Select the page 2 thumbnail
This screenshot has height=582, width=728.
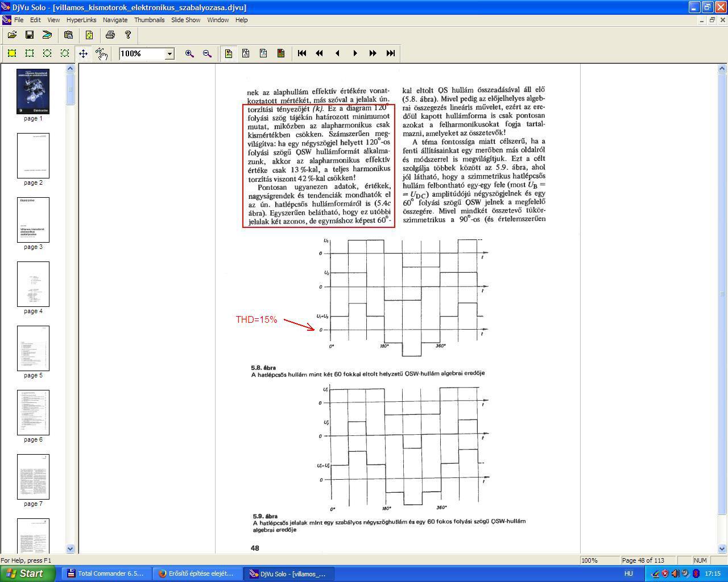click(33, 156)
